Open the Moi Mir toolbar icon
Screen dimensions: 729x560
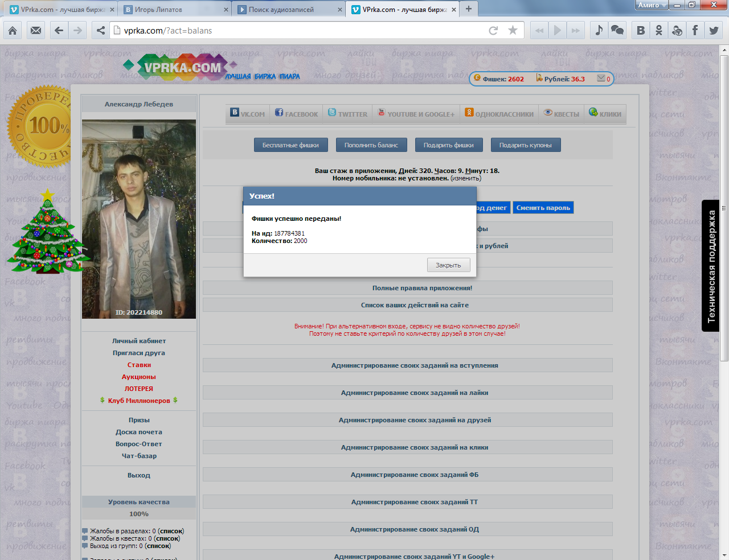coord(677,31)
